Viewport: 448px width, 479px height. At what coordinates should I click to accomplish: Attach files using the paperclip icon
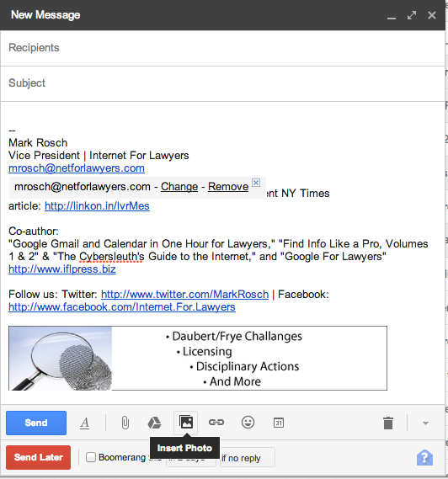(125, 423)
